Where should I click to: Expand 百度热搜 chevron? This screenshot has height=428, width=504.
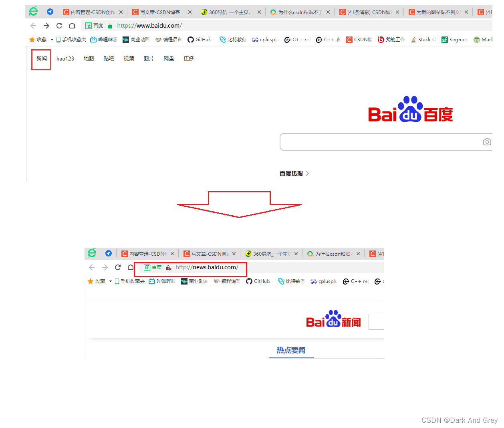pyautogui.click(x=307, y=174)
